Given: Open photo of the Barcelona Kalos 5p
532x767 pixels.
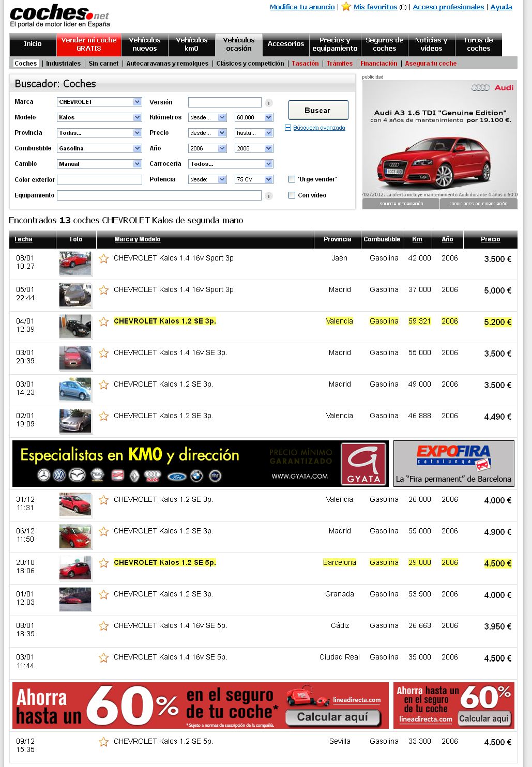Looking at the screenshot, I should tap(75, 568).
